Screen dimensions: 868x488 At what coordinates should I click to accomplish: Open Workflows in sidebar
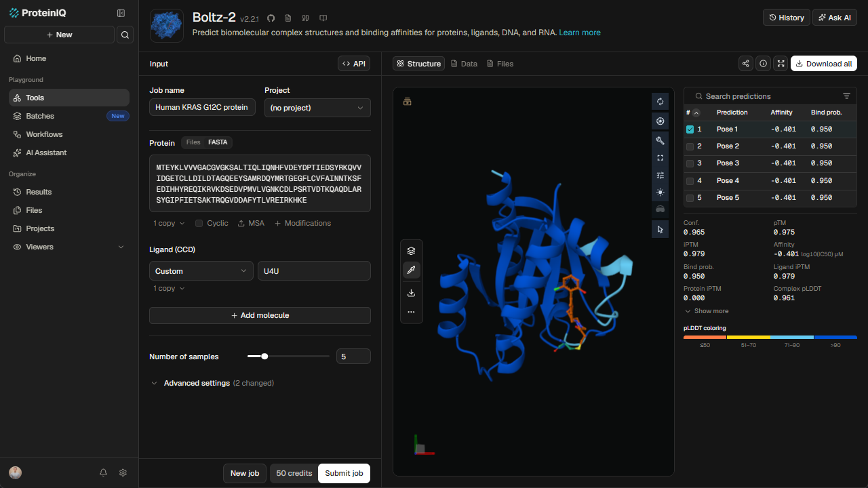(x=69, y=134)
